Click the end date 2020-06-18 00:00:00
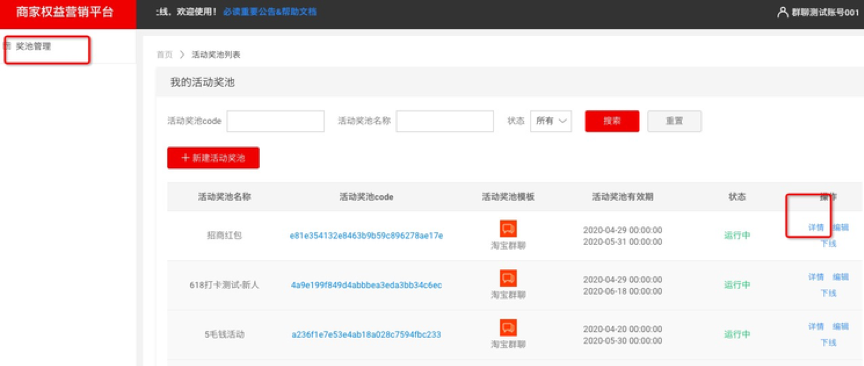 pyautogui.click(x=623, y=292)
